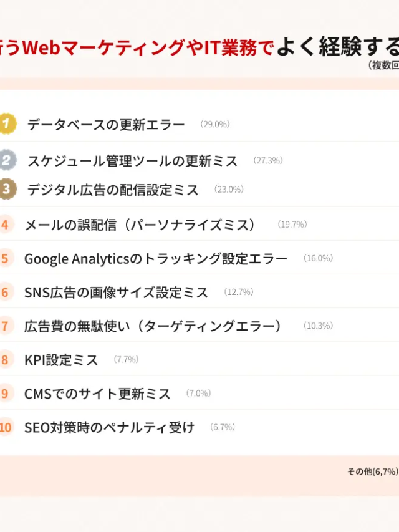
Task: Click the number 9 rank circle
Action: click(x=4, y=394)
